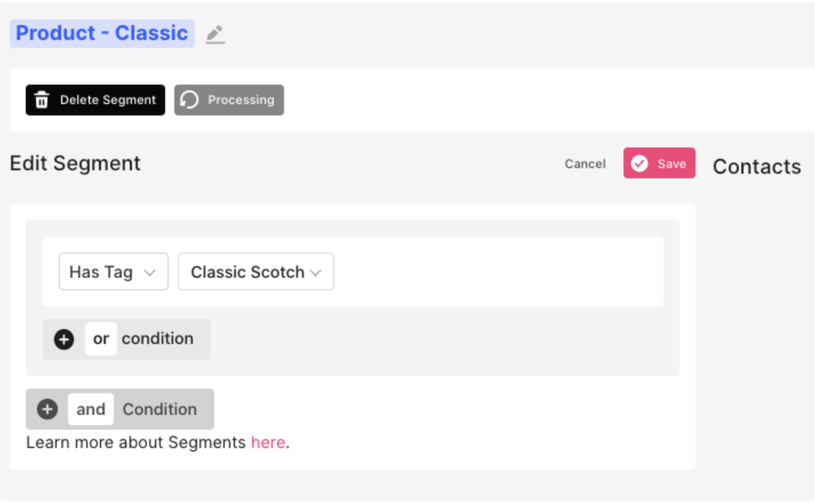
Task: Click plus icon beside and Condition
Action: click(47, 409)
